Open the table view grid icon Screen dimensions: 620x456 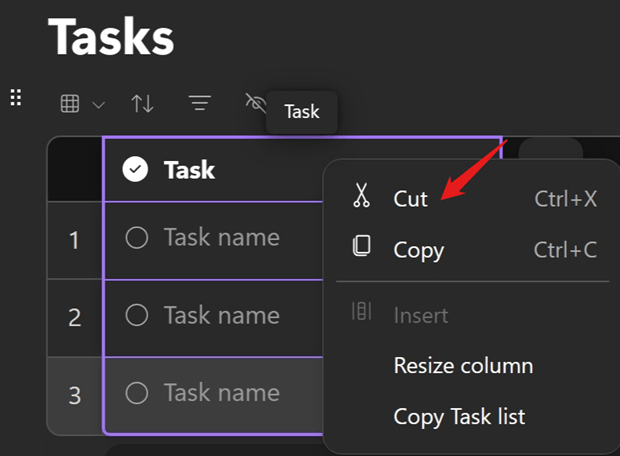pos(70,104)
